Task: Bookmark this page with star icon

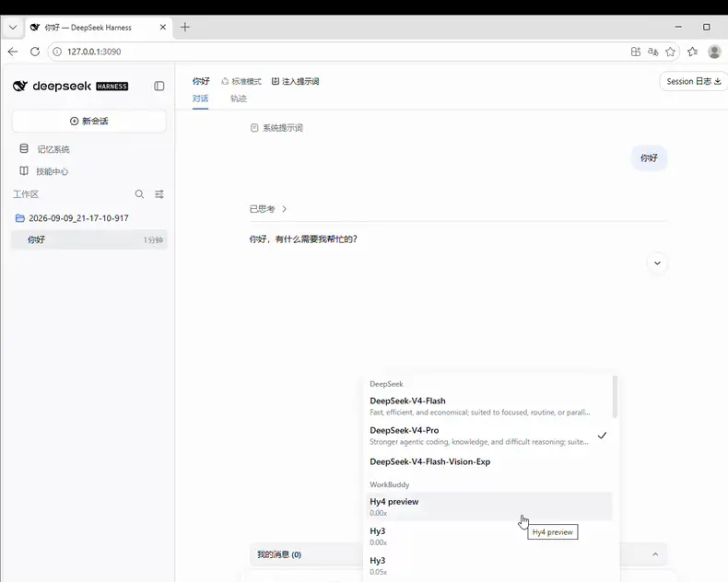Action: [670, 52]
